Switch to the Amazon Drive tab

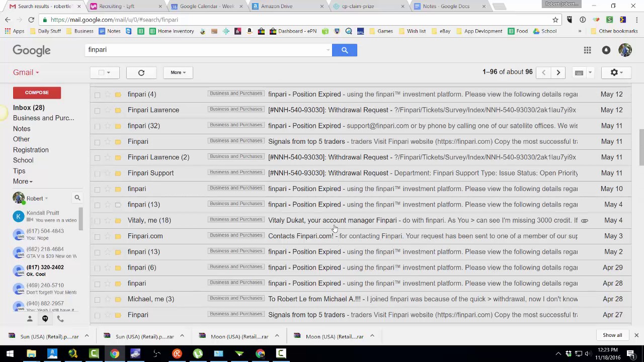287,7
